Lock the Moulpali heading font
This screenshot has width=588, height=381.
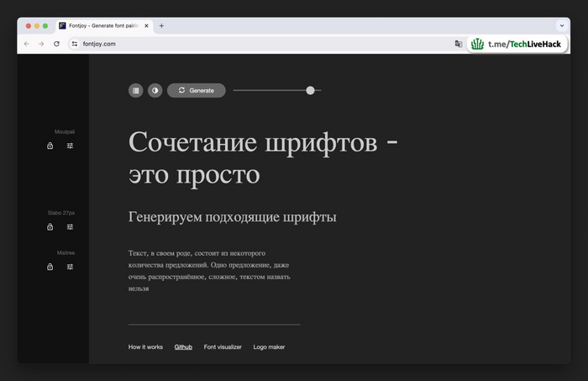tap(50, 146)
